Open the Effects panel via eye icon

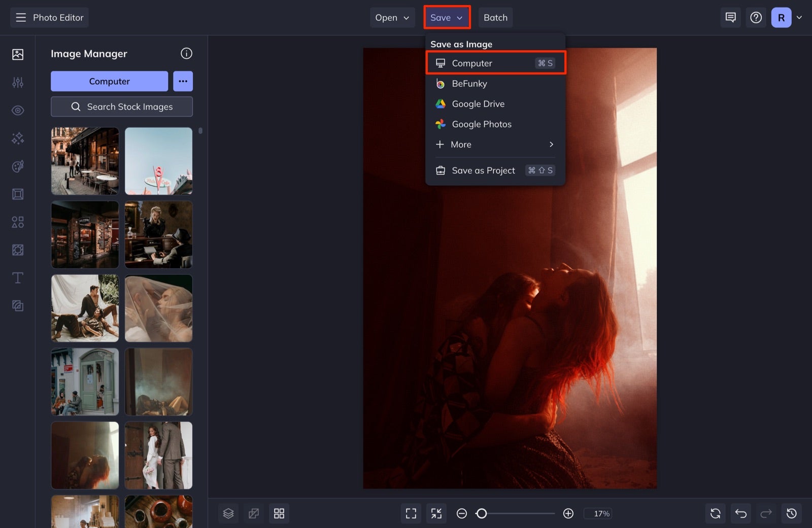pyautogui.click(x=18, y=110)
